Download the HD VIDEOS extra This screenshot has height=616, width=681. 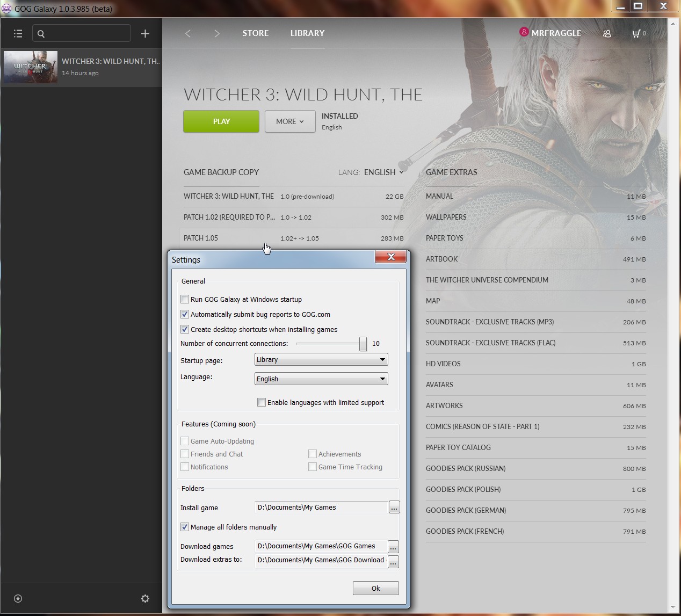(536, 364)
